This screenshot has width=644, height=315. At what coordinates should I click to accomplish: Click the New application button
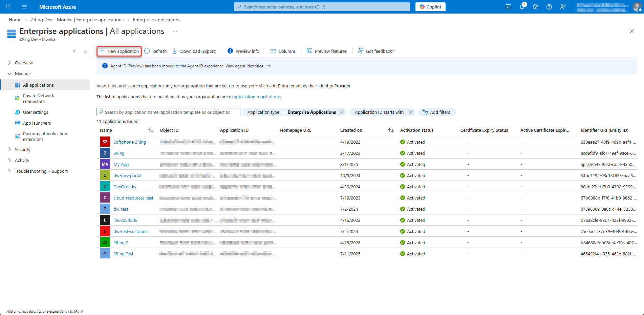119,51
